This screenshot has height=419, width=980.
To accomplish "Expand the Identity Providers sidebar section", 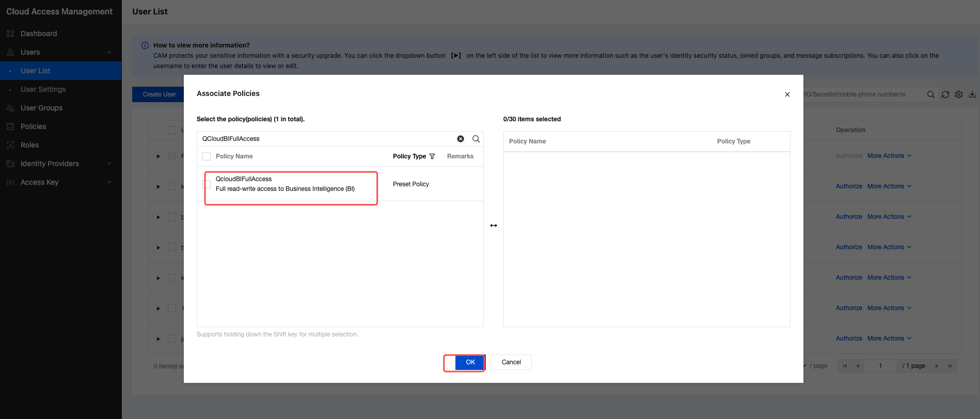I will click(x=109, y=164).
